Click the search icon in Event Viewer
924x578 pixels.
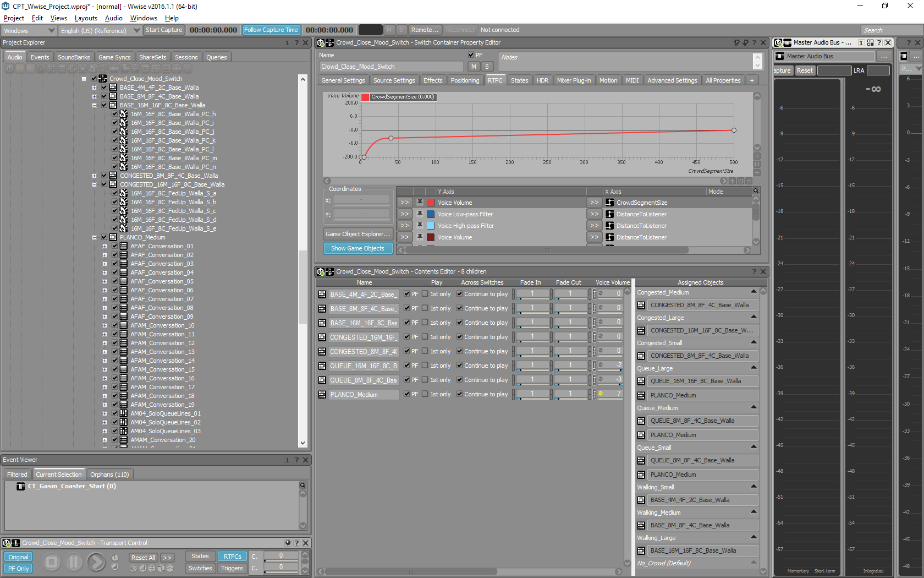(302, 485)
